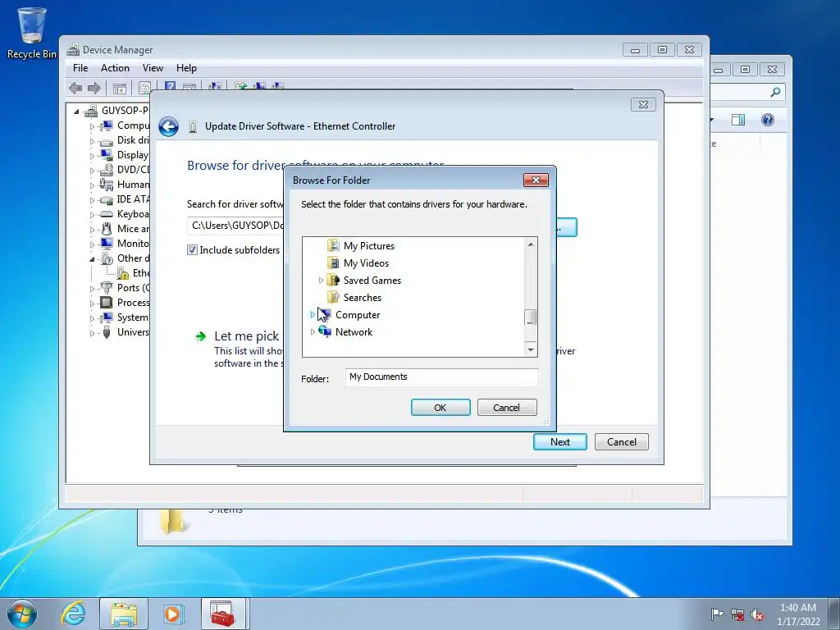This screenshot has height=630, width=840.
Task: Click the Forward arrow in Device Manager toolbar
Action: click(94, 88)
